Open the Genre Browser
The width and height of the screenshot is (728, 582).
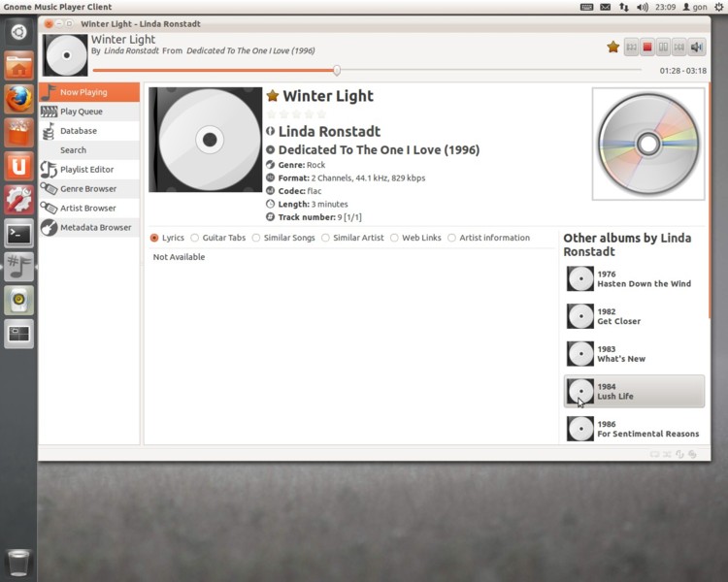point(89,189)
